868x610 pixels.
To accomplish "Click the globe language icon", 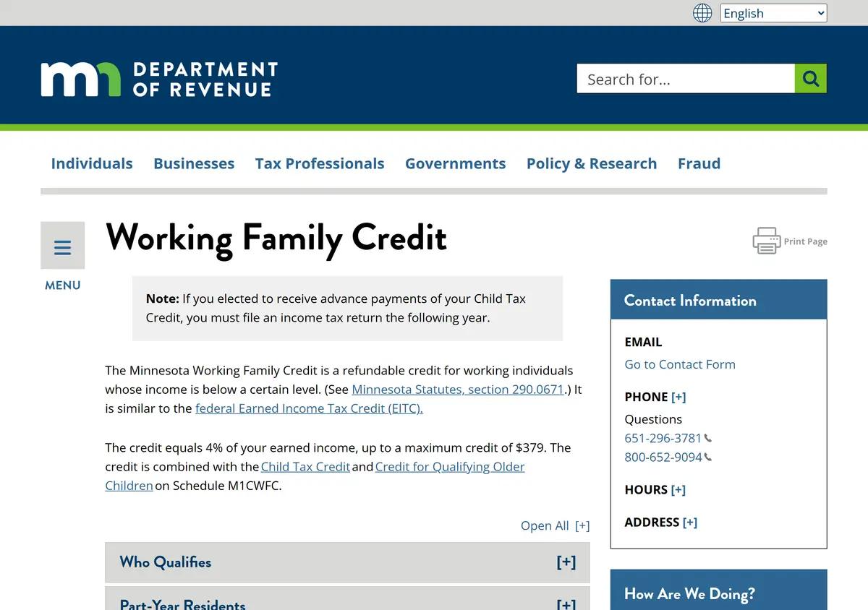I will point(702,13).
